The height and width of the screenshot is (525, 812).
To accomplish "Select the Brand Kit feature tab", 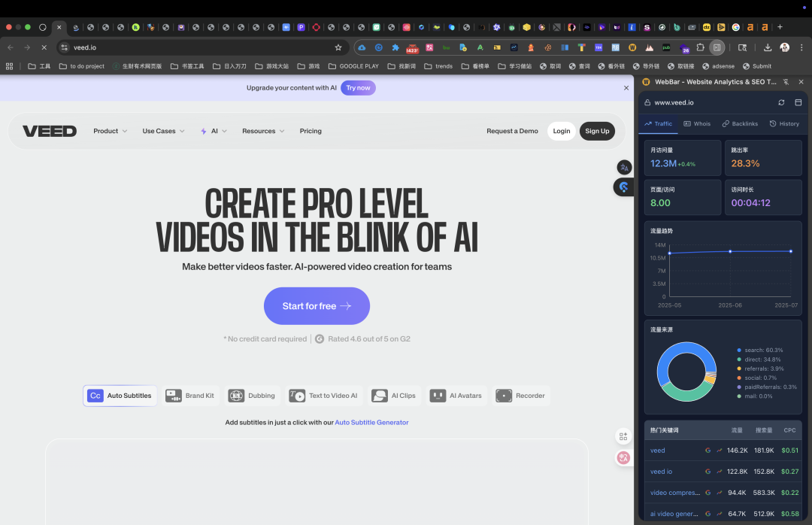I will 189,396.
